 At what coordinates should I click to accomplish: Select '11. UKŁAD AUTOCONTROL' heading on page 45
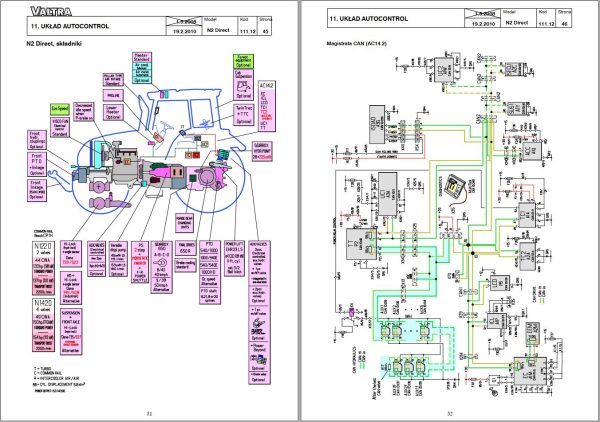coord(70,26)
